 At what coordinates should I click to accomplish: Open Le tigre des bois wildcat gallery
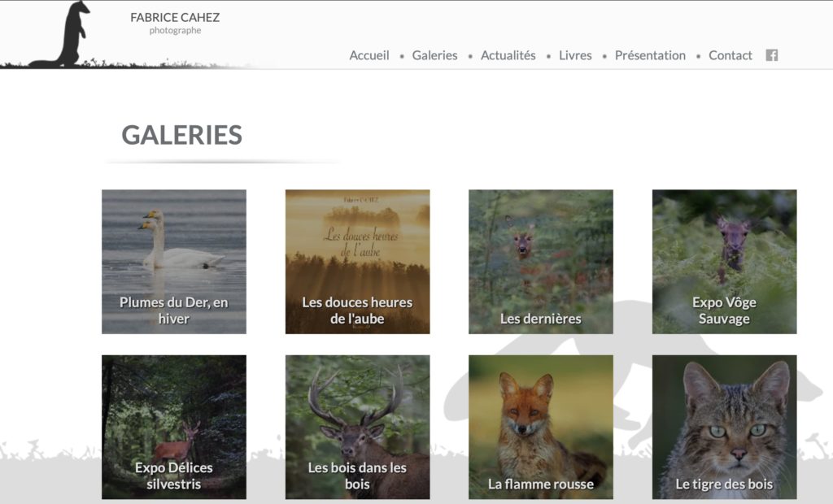click(724, 427)
